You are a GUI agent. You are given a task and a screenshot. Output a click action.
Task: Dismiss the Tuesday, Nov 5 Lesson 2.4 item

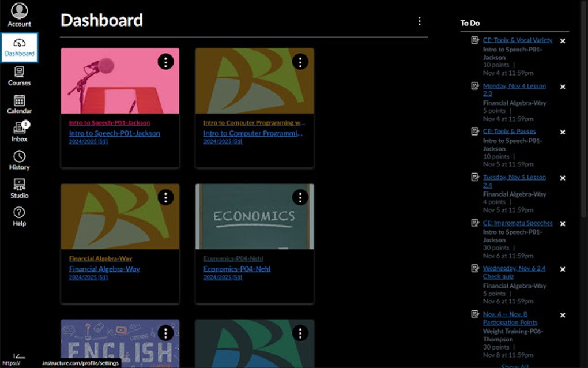click(x=562, y=178)
